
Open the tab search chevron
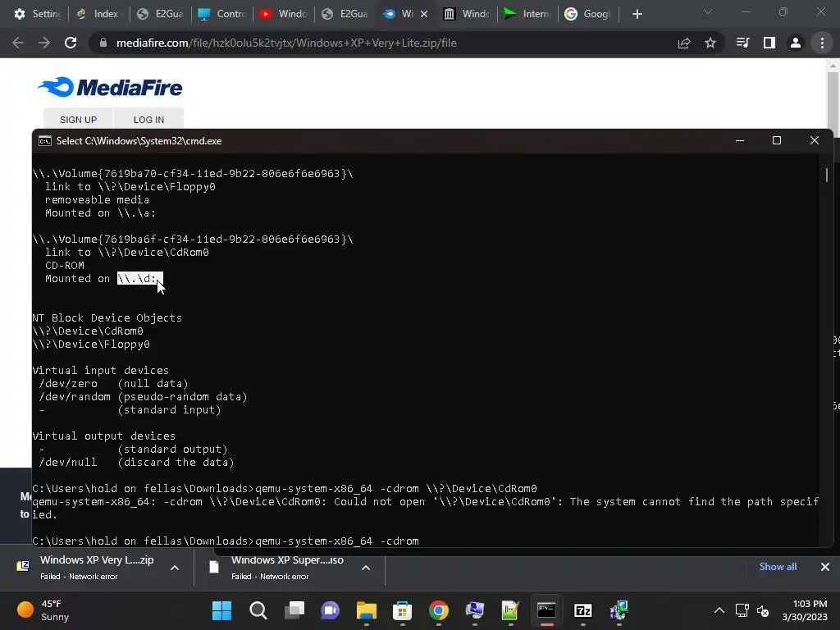[708, 11]
